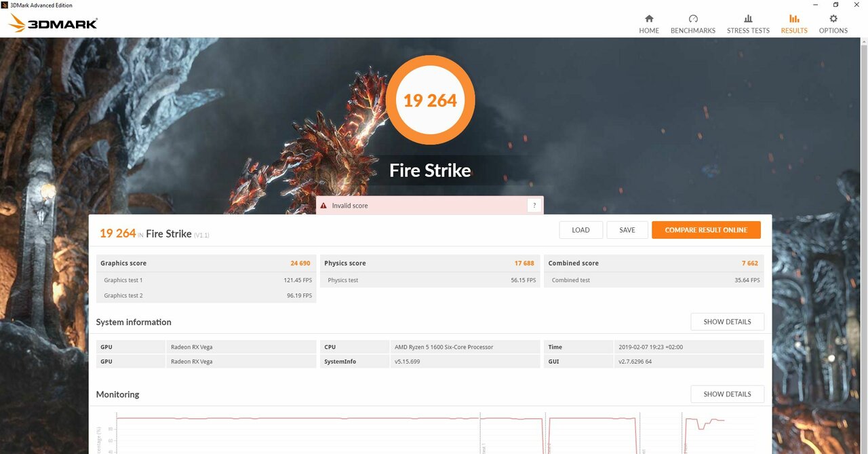Go to the Home section
The width and height of the screenshot is (868, 454).
649,24
